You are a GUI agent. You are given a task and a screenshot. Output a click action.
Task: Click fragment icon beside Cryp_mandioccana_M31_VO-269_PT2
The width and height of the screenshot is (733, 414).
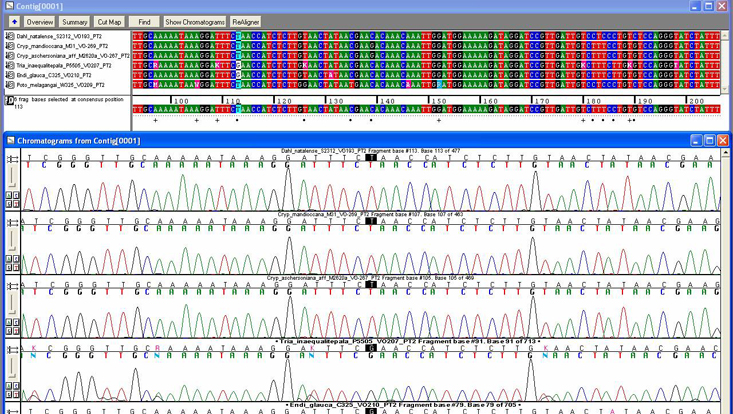(10, 46)
